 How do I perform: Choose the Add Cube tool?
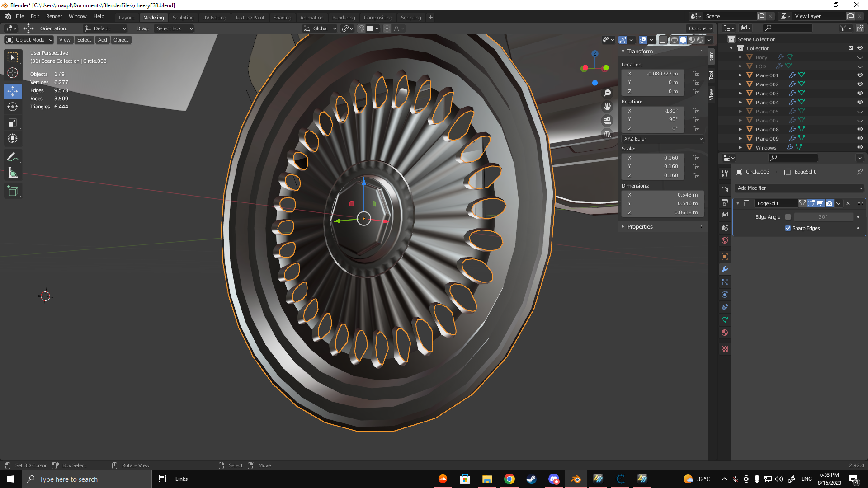pyautogui.click(x=13, y=191)
